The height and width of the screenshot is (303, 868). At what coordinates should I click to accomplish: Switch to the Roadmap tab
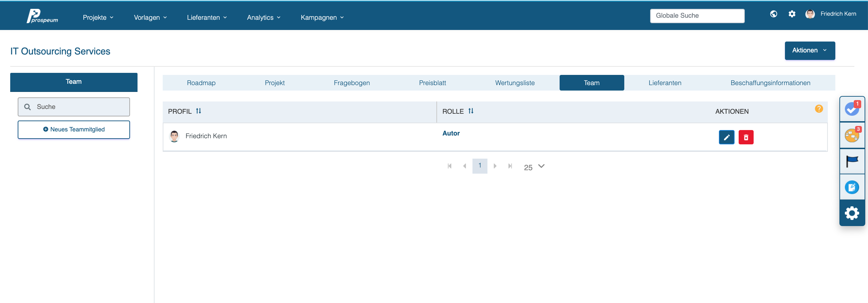(201, 83)
